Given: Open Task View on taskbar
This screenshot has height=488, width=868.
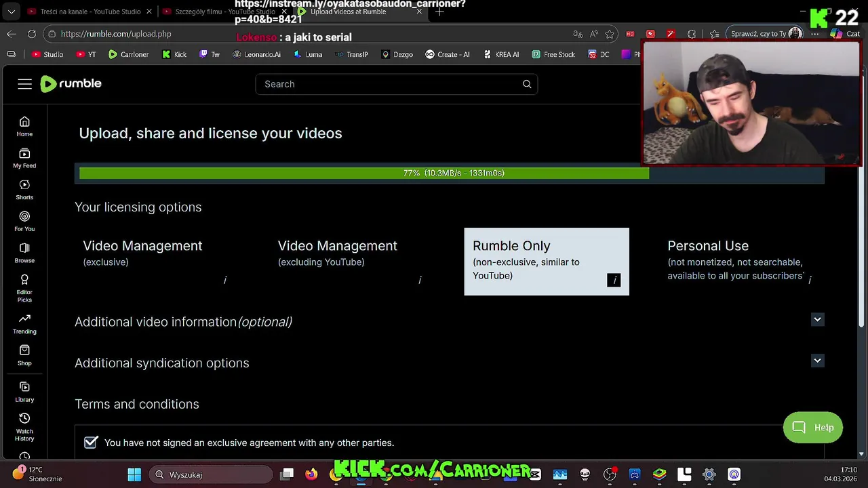Looking at the screenshot, I should coord(288,474).
